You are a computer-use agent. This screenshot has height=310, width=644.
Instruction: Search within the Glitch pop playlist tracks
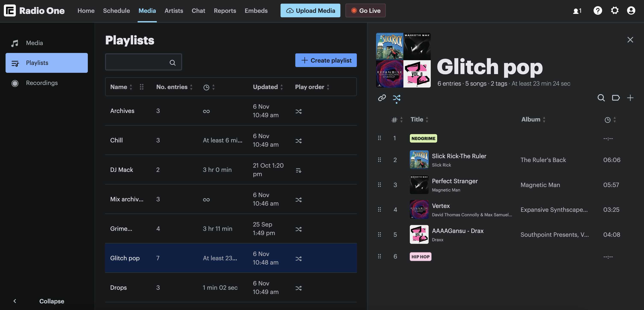[x=601, y=98]
